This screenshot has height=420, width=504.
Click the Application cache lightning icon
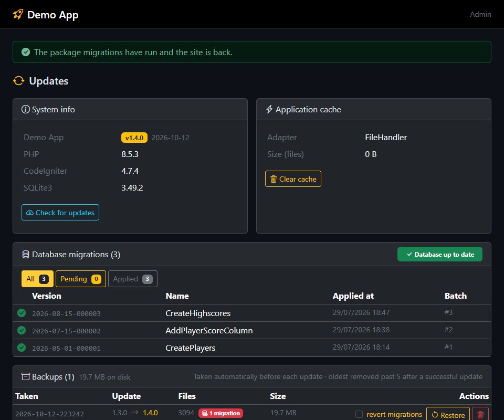[269, 109]
